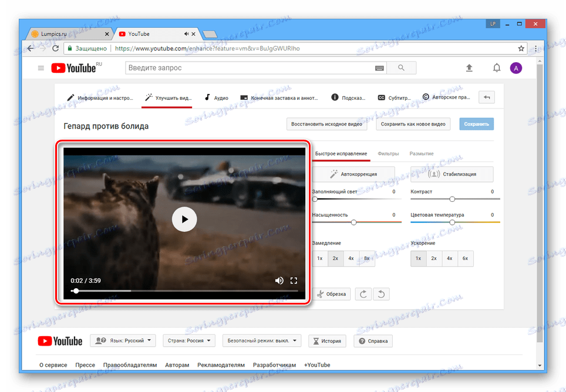Click the browser address bar URL
566x392 pixels.
207,48
